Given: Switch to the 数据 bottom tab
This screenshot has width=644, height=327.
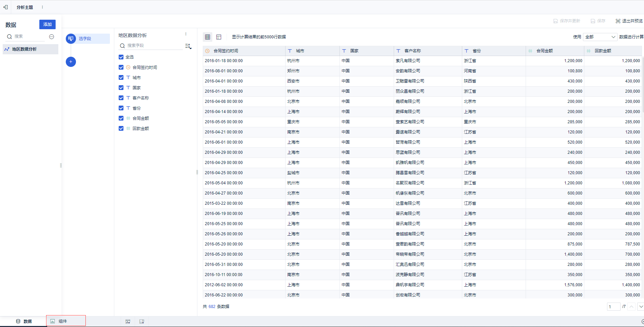Looking at the screenshot, I should (24, 321).
